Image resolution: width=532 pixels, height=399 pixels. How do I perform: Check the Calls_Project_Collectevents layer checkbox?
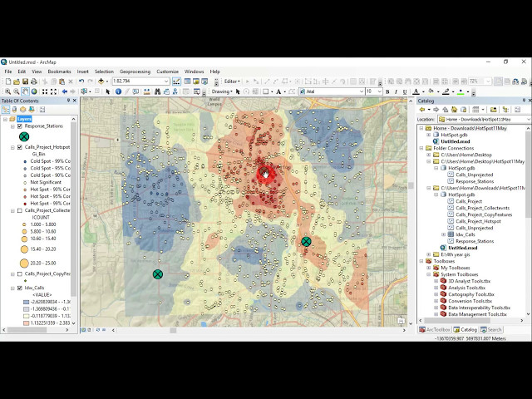pyautogui.click(x=20, y=210)
